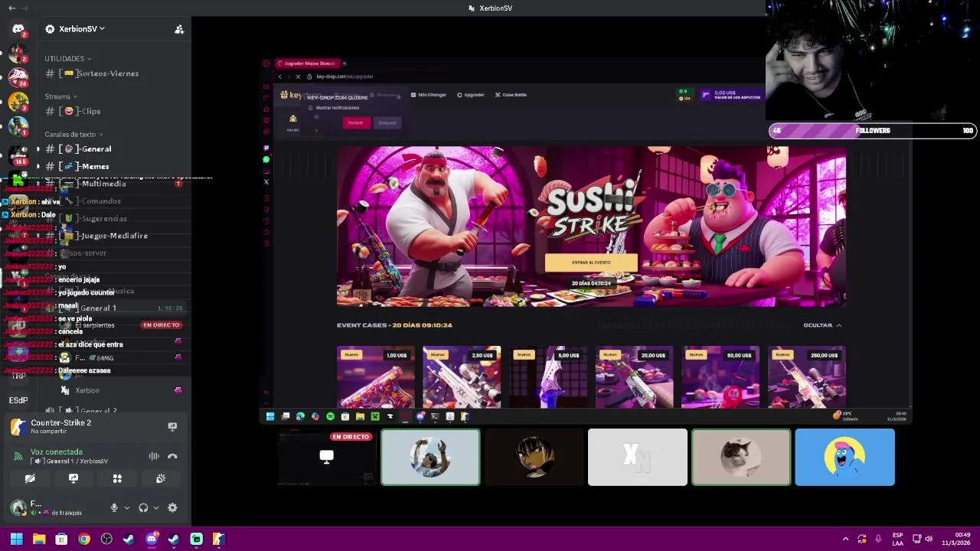The width and height of the screenshot is (980, 551).
Task: Click share your screen button in voice panel
Action: tap(73, 478)
